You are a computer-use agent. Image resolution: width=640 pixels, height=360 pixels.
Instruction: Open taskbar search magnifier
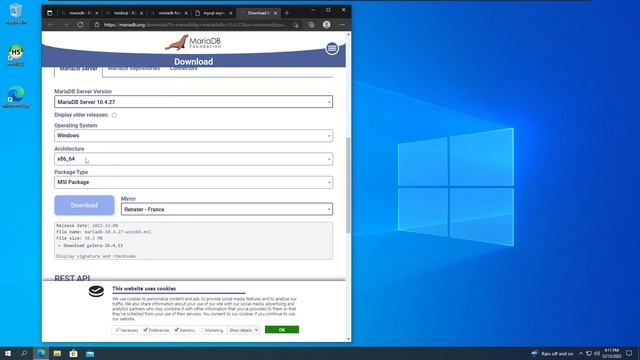point(24,353)
